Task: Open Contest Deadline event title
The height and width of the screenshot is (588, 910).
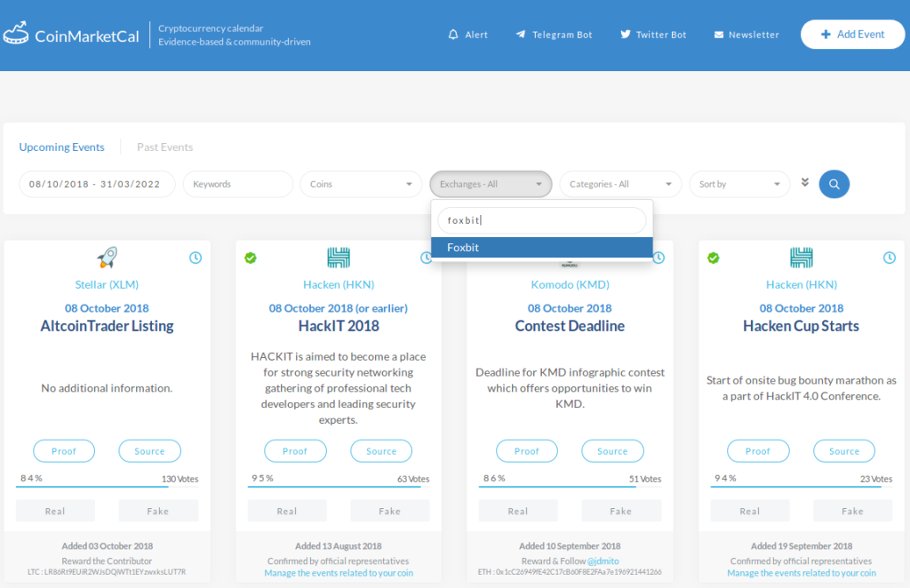Action: click(570, 326)
